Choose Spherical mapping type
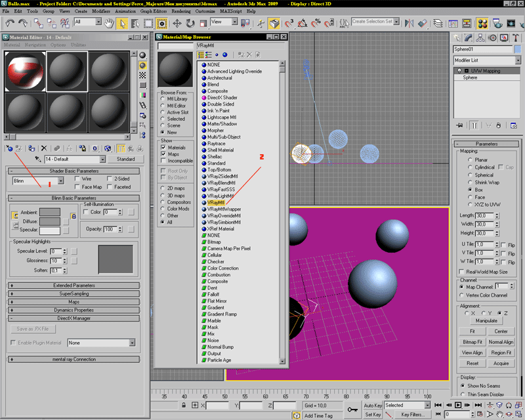The width and height of the screenshot is (525, 420). pyautogui.click(x=470, y=175)
